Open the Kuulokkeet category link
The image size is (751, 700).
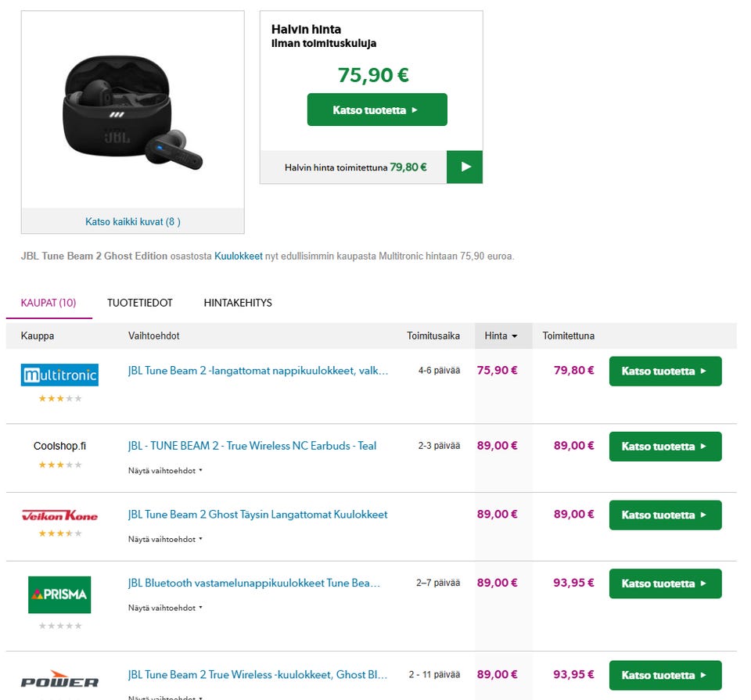239,256
